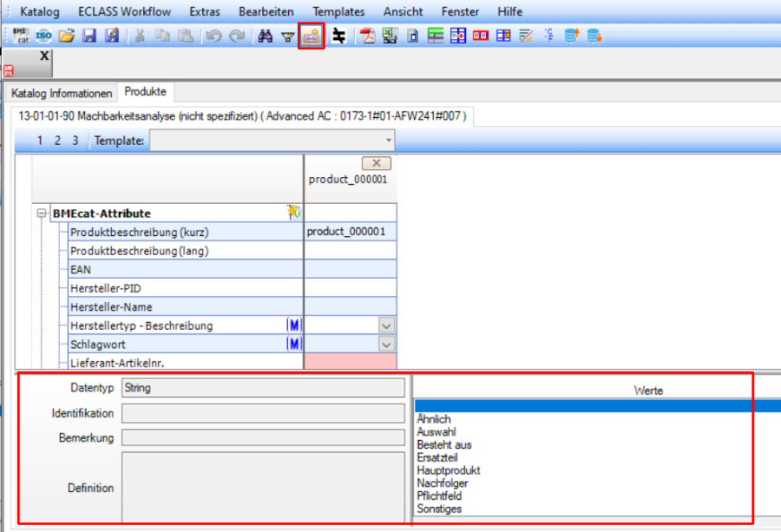Select Hauptprodukt in the Werte list

(x=448, y=470)
